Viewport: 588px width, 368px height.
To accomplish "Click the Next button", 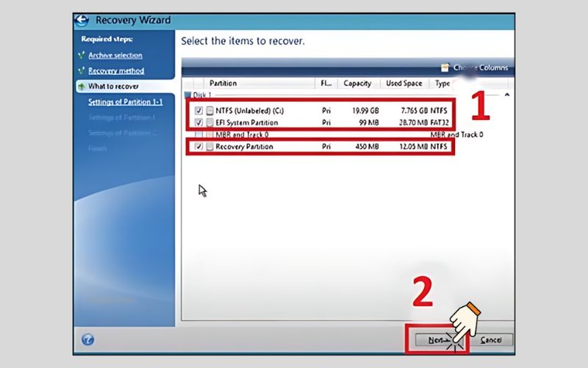I will pos(439,340).
